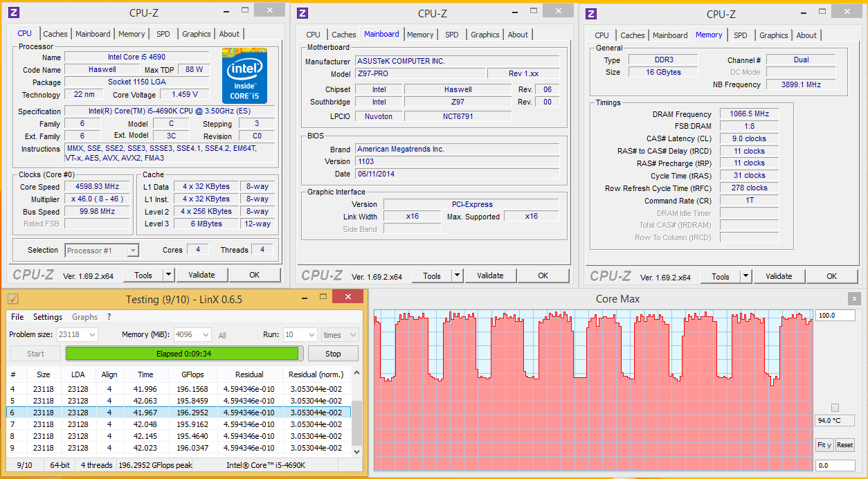Open the Z system icon of the Mainboard window

tap(304, 13)
